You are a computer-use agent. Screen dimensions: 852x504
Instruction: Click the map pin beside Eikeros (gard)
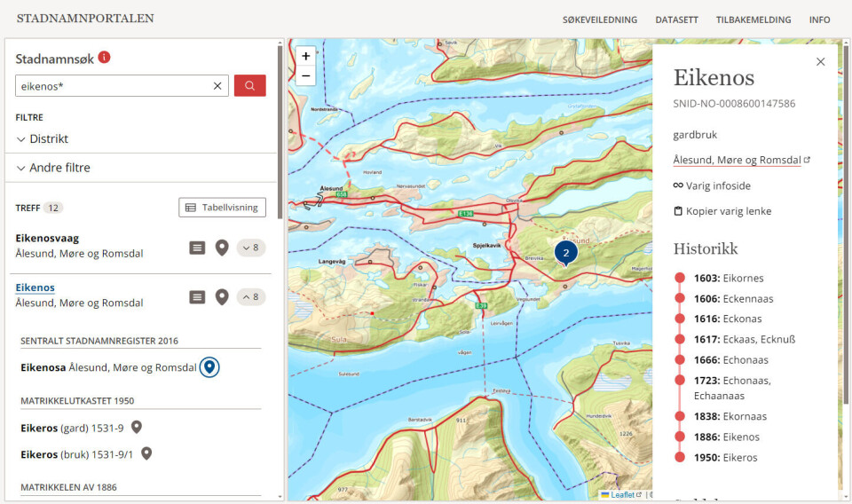tap(137, 428)
